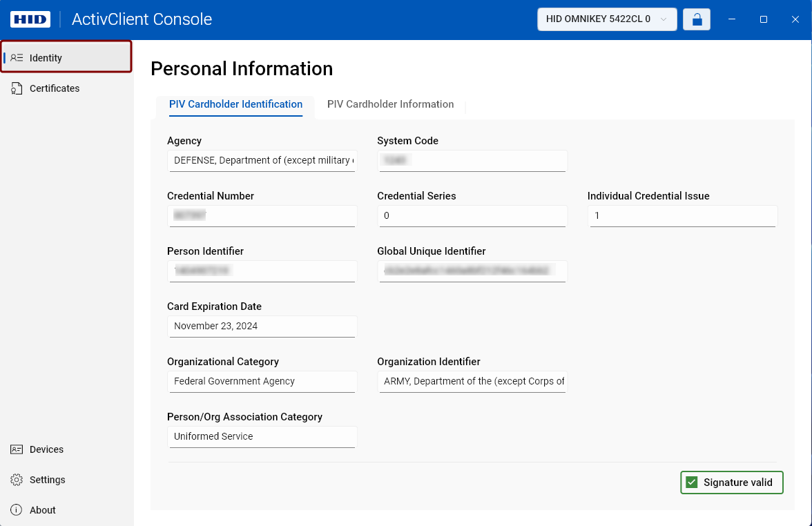
Task: Select the Organization Identifier field
Action: [472, 381]
